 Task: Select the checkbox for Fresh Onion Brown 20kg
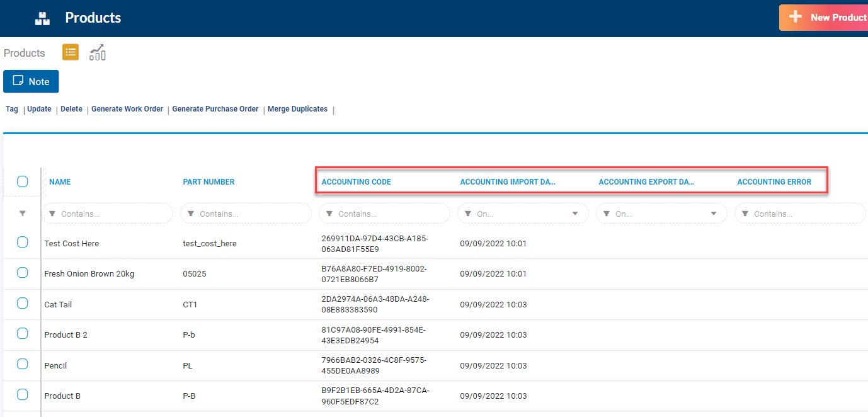point(22,272)
